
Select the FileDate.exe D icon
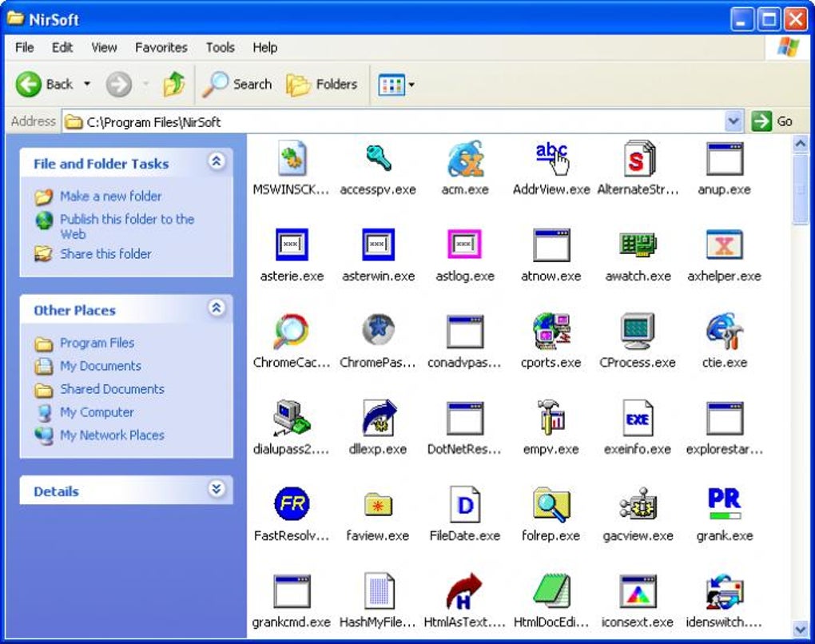[x=465, y=504]
